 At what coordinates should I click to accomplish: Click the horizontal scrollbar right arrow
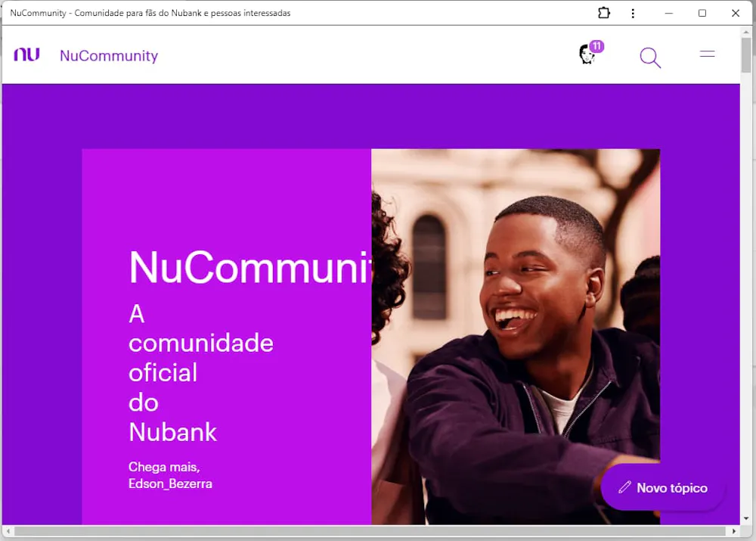pos(733,531)
